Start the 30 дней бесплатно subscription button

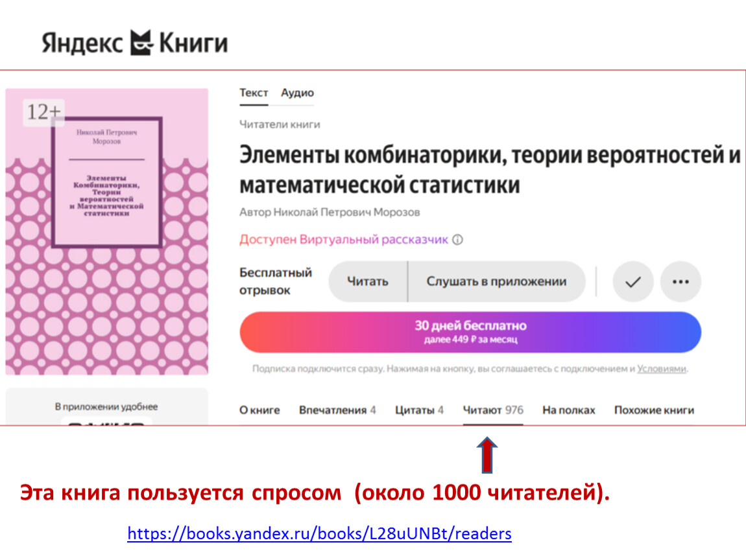tap(470, 332)
